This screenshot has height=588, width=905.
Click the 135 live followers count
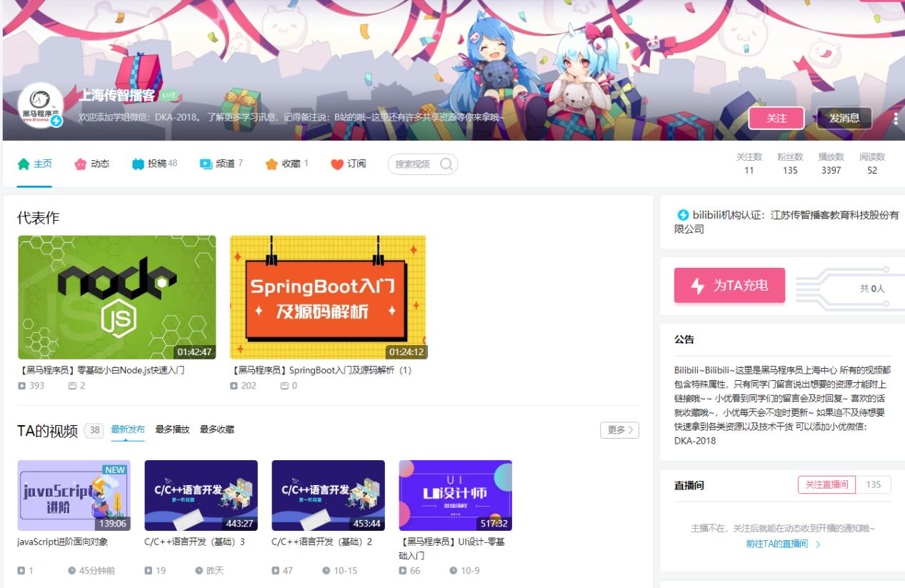(874, 485)
